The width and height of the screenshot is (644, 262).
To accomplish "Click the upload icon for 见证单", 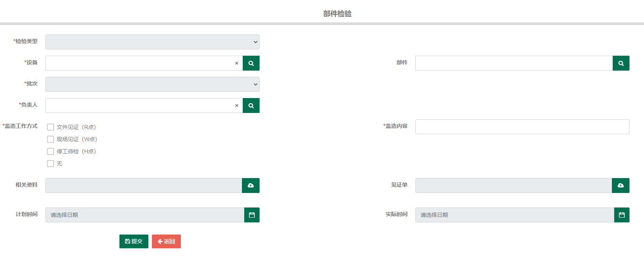I will (x=621, y=186).
